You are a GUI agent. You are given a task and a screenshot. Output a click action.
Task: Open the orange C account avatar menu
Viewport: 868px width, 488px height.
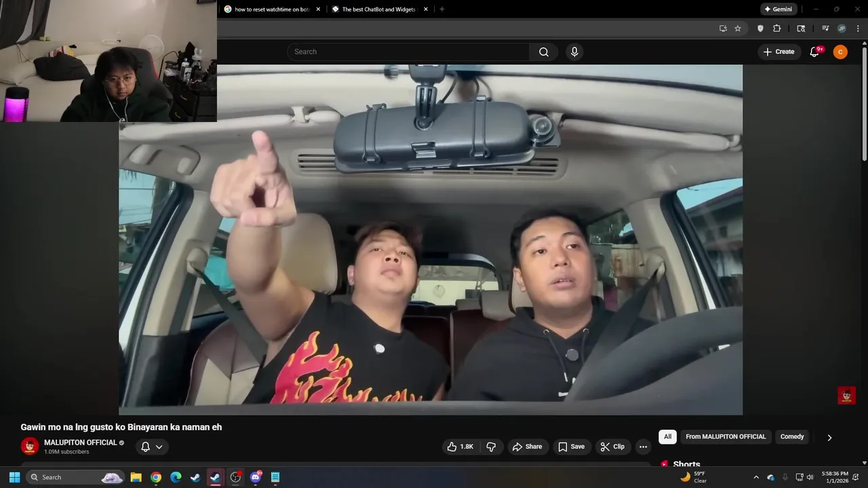(840, 52)
